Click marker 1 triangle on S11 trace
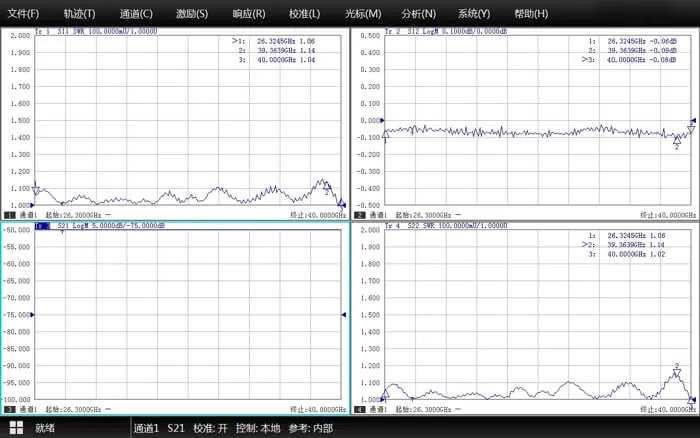Viewport: 700px width, 438px height. (x=36, y=190)
